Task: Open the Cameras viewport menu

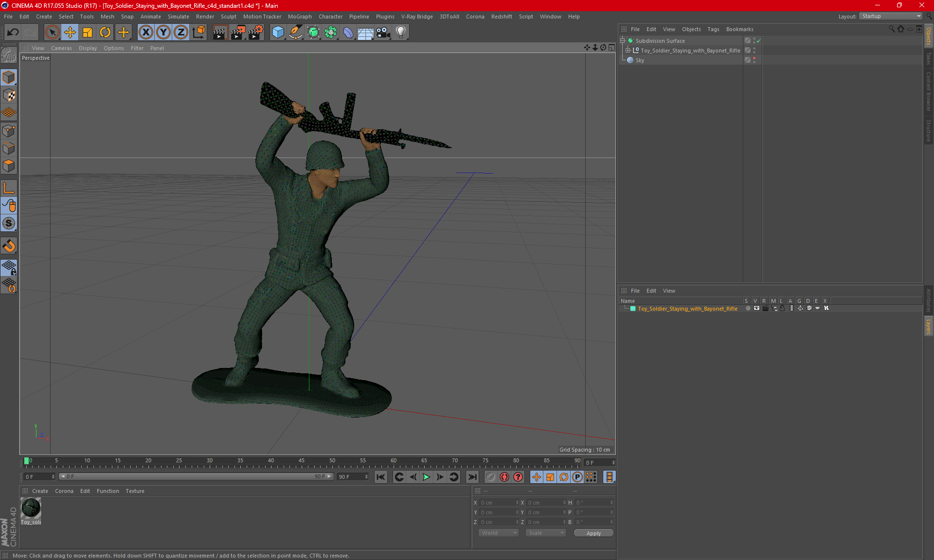Action: pyautogui.click(x=61, y=48)
